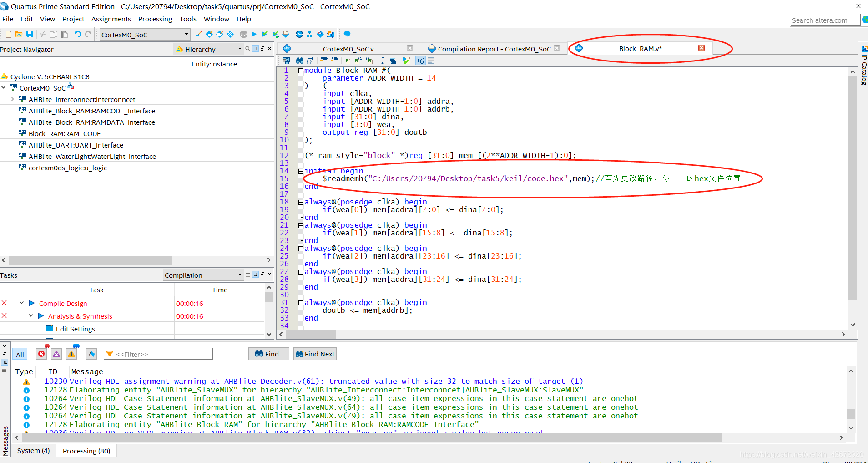Viewport: 868px width, 463px height.
Task: Open the Tools menu
Action: tap(187, 19)
